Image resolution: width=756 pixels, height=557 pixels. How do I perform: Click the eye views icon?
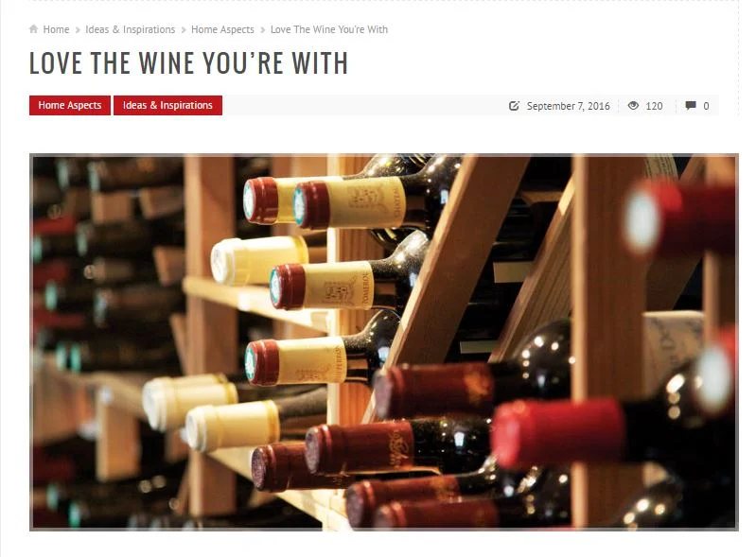(x=633, y=106)
